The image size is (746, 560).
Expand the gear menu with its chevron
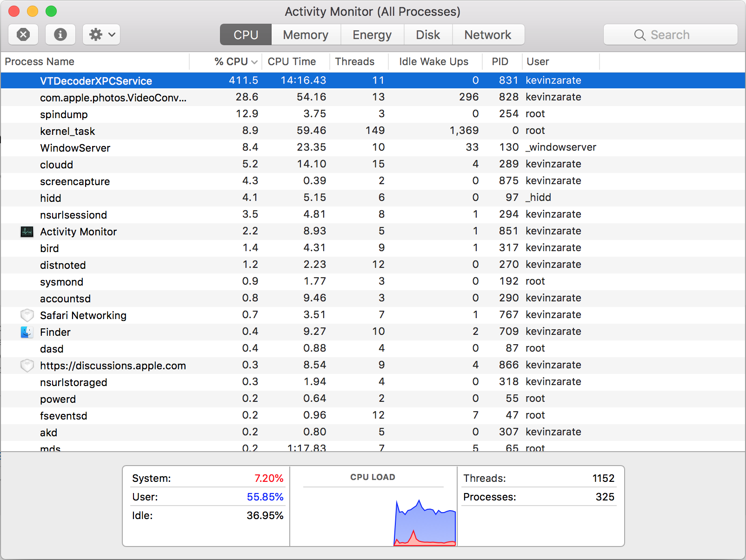pos(111,34)
